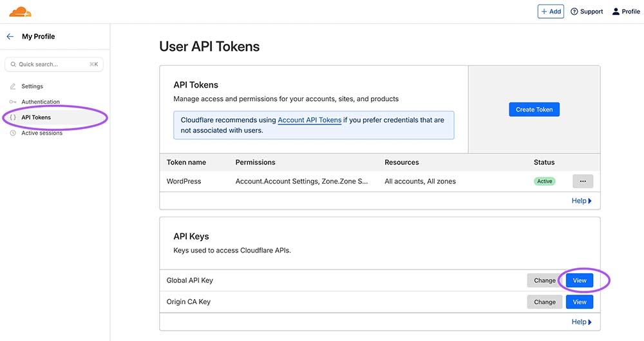Click the API Tokens braces icon

point(13,117)
